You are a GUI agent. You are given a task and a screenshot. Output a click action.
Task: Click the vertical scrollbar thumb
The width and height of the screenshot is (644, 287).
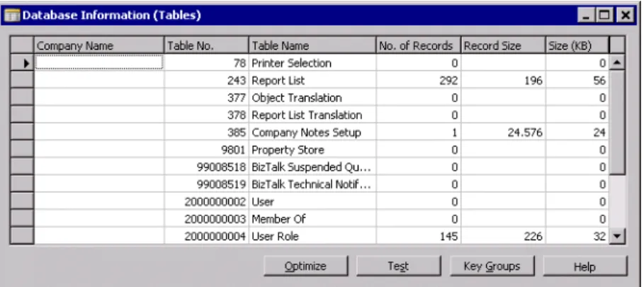[617, 123]
